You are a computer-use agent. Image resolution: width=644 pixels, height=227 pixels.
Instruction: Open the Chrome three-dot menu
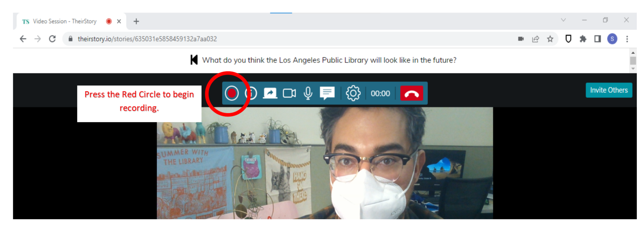click(627, 39)
